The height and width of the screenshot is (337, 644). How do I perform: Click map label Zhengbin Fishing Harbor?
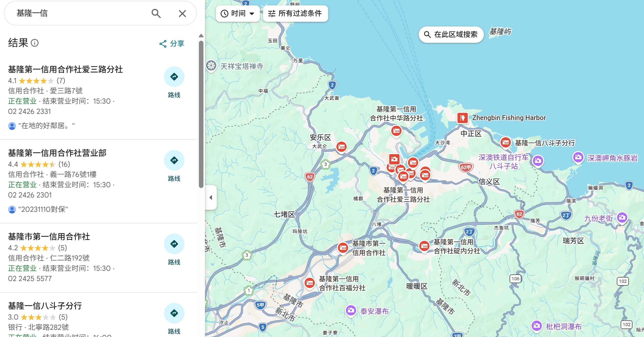(509, 118)
